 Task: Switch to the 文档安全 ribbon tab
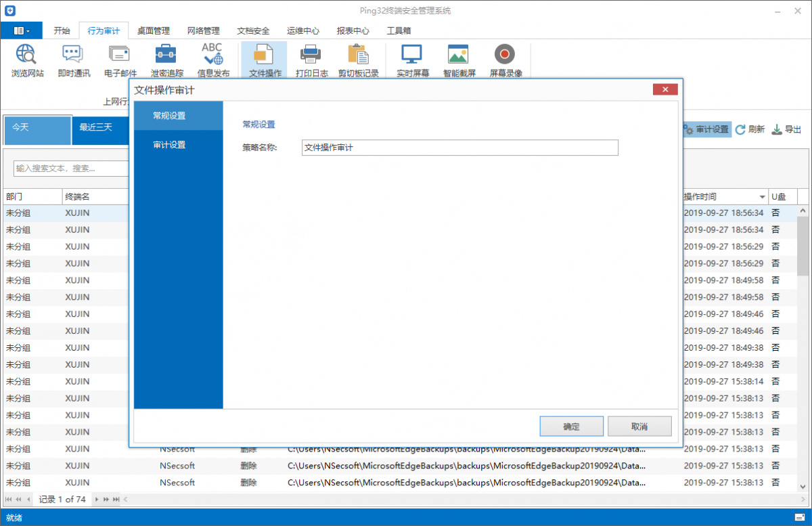coord(253,30)
